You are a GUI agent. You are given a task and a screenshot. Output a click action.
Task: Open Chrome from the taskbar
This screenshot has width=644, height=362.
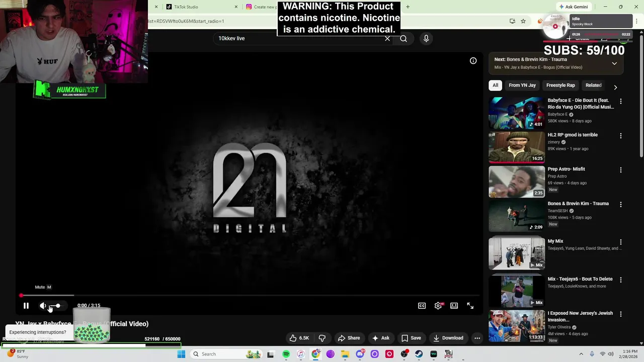coord(315,354)
